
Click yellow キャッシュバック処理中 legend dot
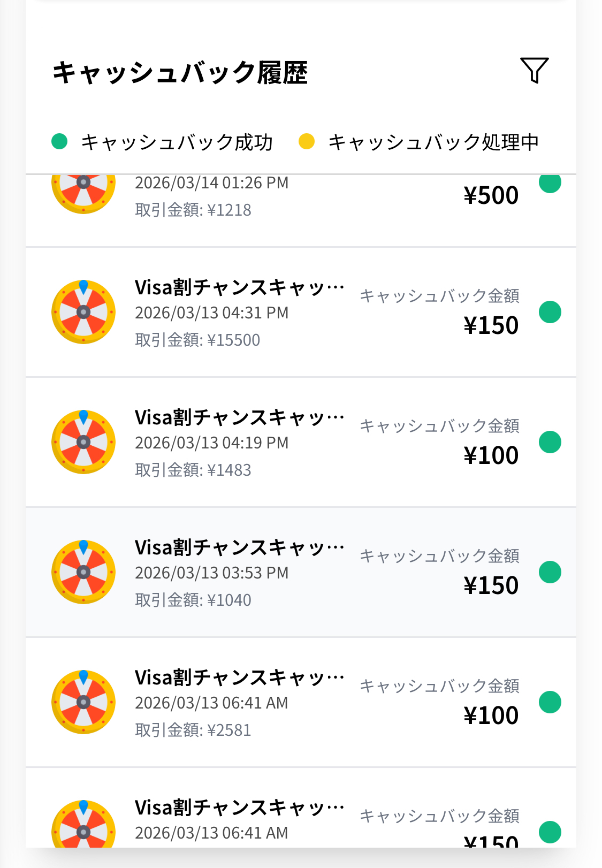pyautogui.click(x=307, y=142)
